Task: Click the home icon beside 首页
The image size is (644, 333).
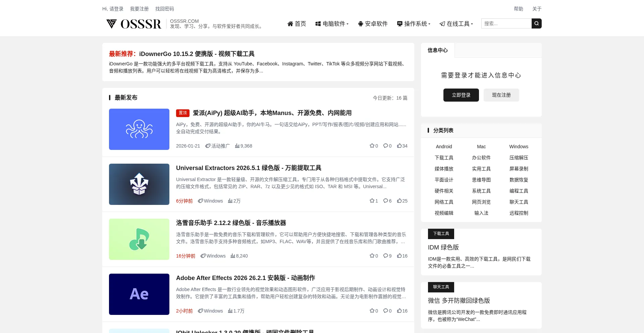Action: [290, 24]
